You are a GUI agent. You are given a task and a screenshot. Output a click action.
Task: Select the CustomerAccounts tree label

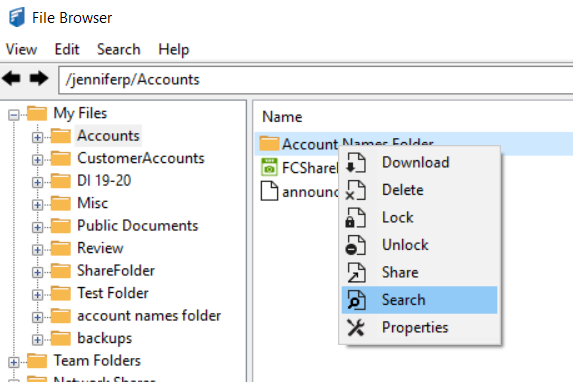pos(141,158)
